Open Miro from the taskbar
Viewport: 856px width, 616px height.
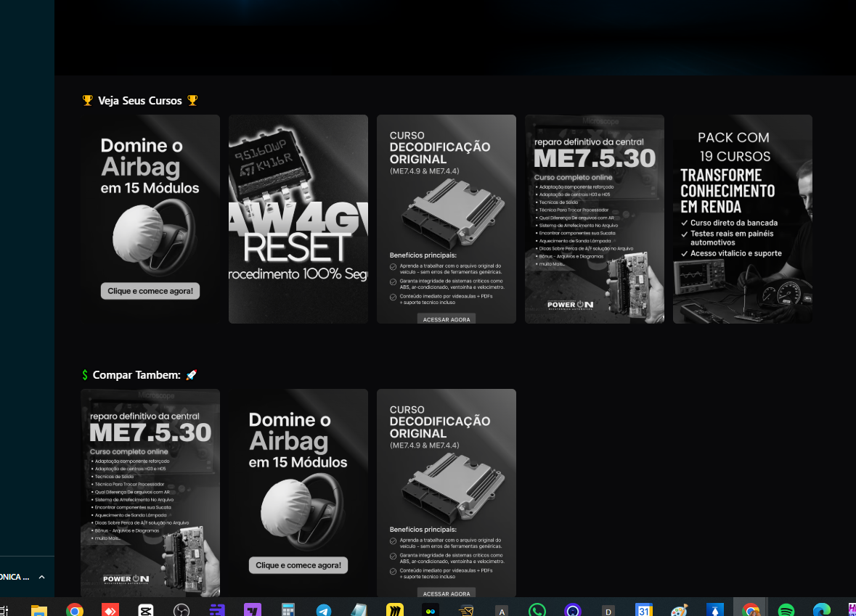395,610
